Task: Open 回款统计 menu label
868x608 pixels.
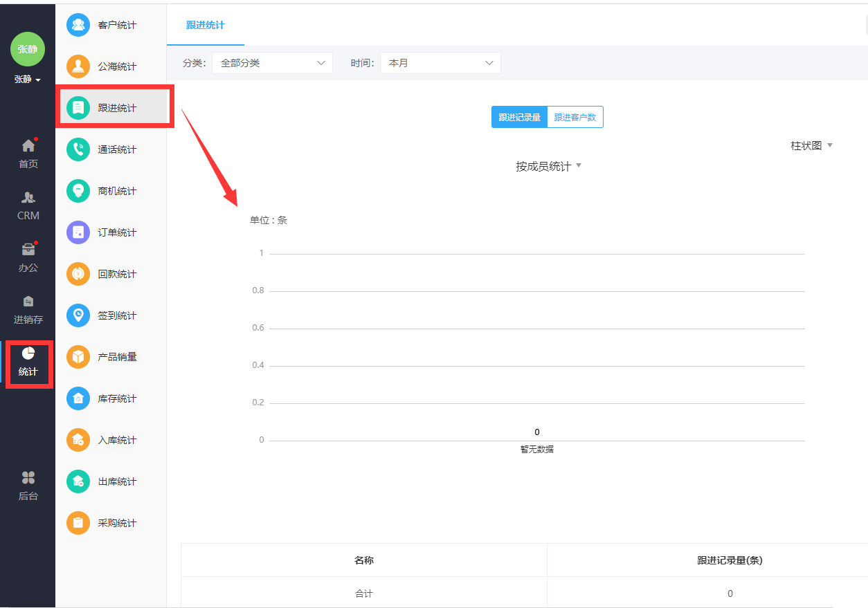Action: point(117,274)
